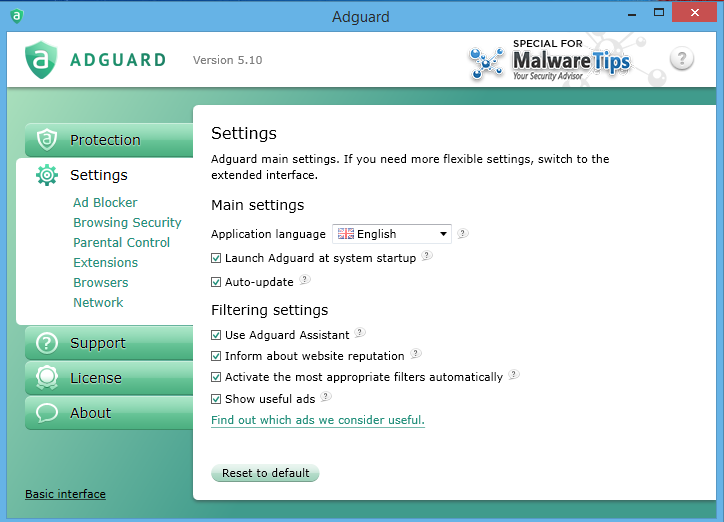Click the Adguard title bar app icon
This screenshot has height=522, width=724.
[17, 16]
